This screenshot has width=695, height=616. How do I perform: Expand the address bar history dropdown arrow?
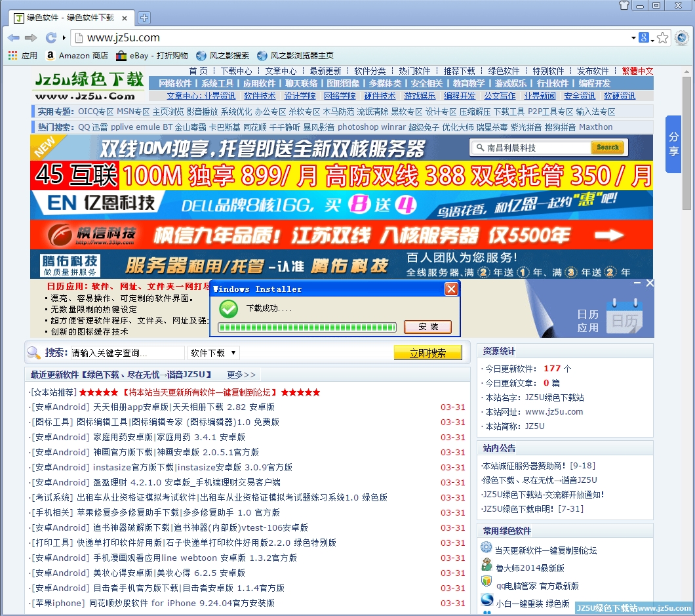tap(633, 37)
